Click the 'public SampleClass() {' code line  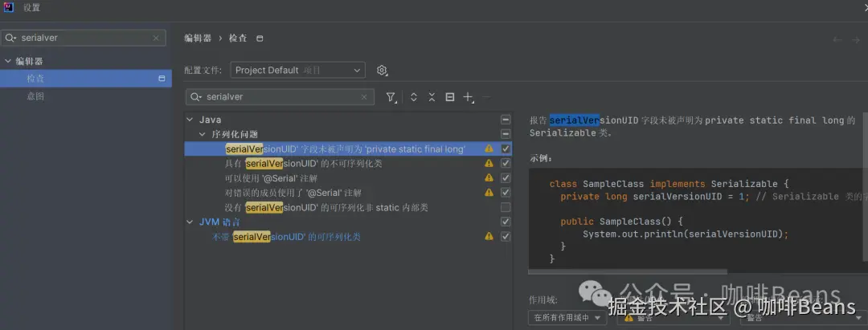621,222
